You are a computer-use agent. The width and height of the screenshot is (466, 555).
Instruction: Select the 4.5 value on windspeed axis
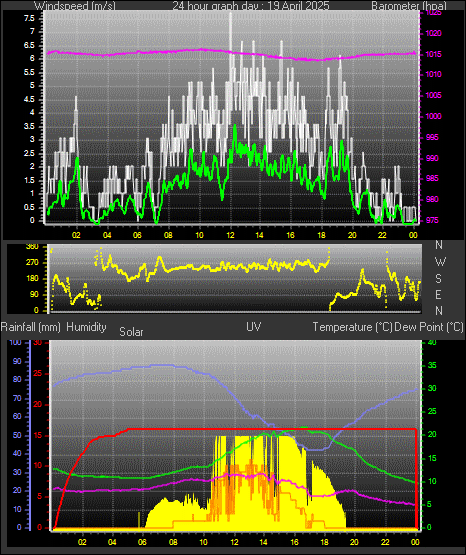coord(30,99)
